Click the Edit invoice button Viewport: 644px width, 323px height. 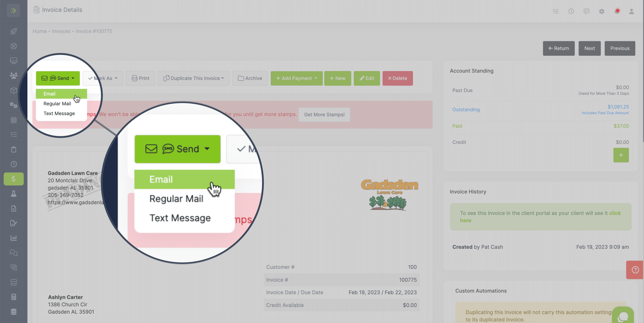[367, 78]
